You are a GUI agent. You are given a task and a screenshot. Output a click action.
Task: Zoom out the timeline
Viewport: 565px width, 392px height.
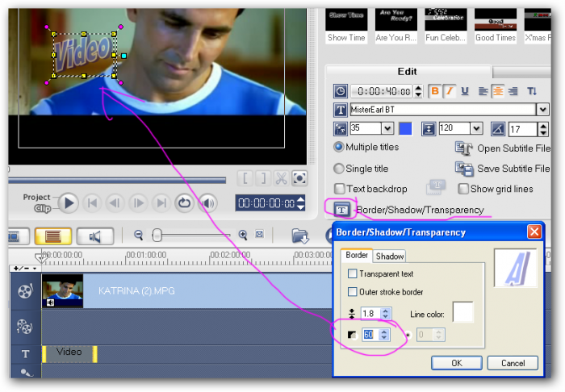tap(138, 235)
